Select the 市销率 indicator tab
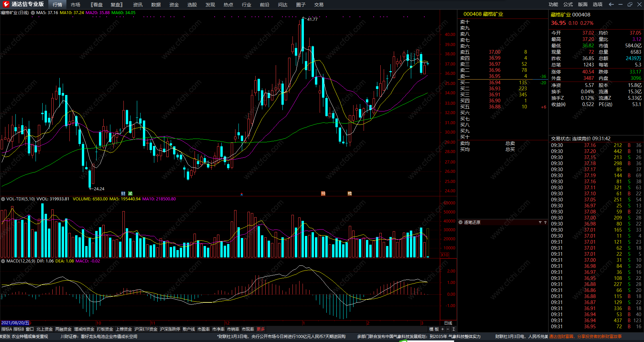This screenshot has width=644, height=342. point(233,329)
